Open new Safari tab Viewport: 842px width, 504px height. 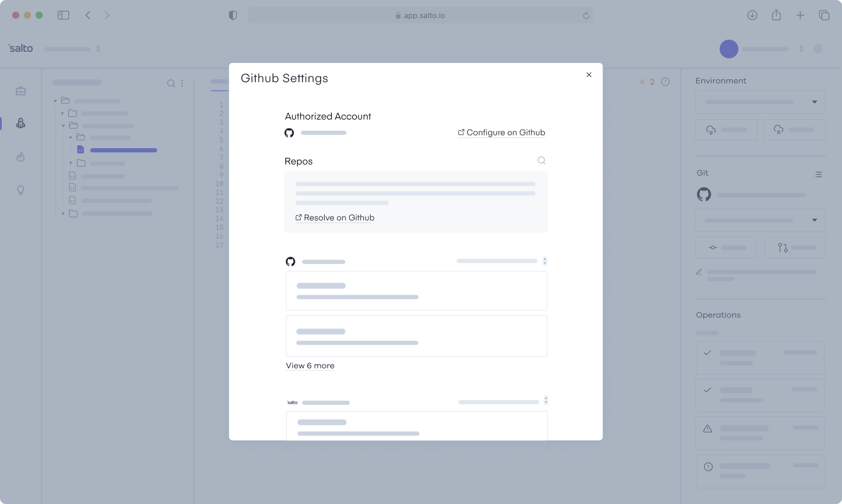(x=800, y=15)
